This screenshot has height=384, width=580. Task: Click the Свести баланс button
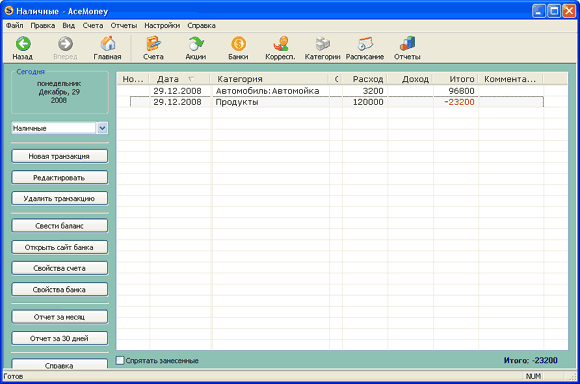tap(60, 226)
